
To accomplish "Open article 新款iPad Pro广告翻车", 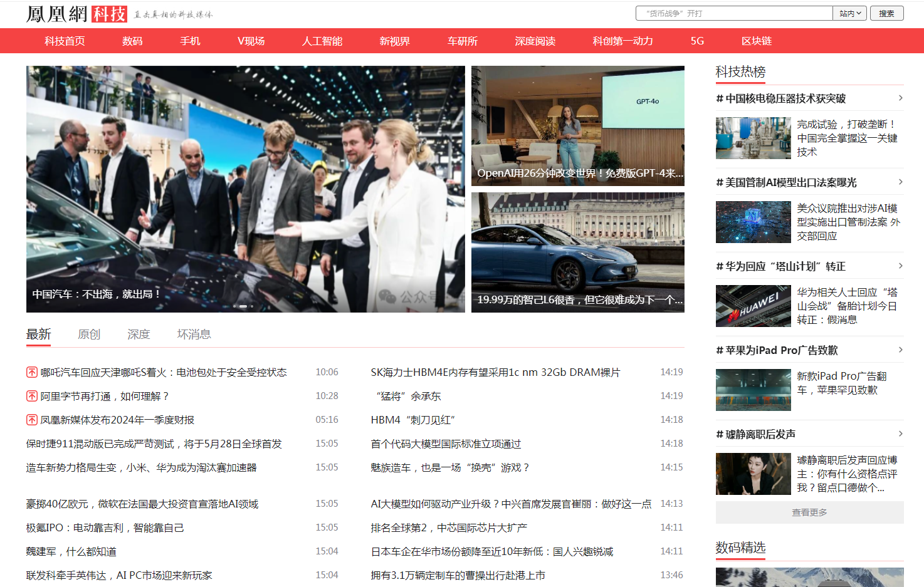I will (x=842, y=383).
